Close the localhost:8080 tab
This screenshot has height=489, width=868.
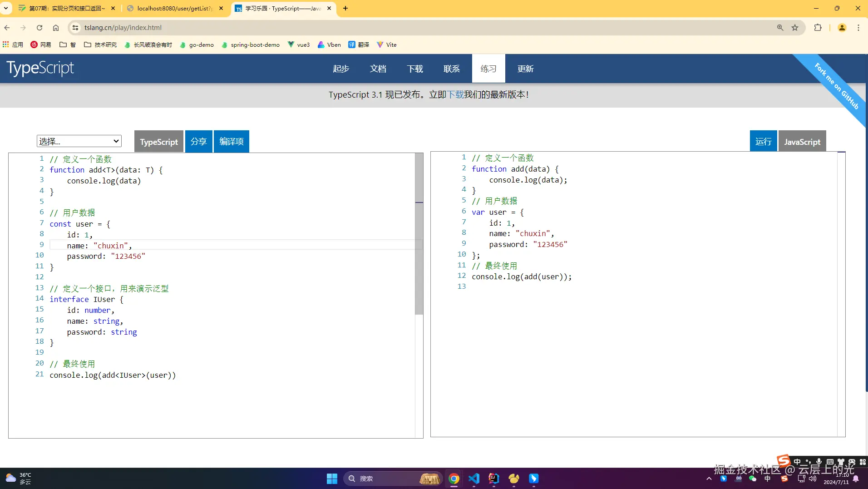point(221,8)
